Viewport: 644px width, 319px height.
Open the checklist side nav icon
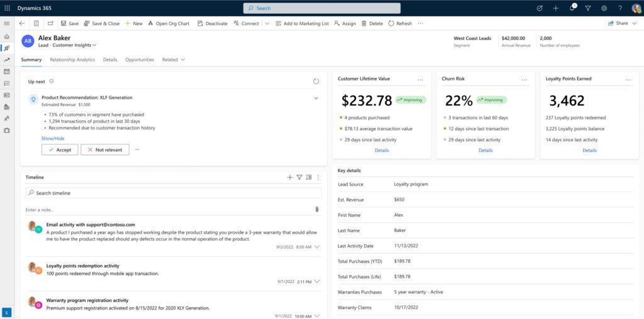point(6,84)
